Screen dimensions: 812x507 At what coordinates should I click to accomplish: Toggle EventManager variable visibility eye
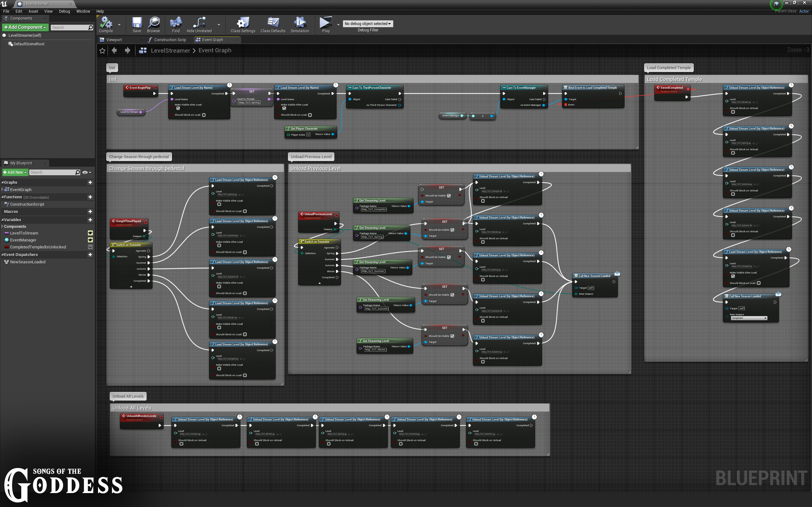90,240
